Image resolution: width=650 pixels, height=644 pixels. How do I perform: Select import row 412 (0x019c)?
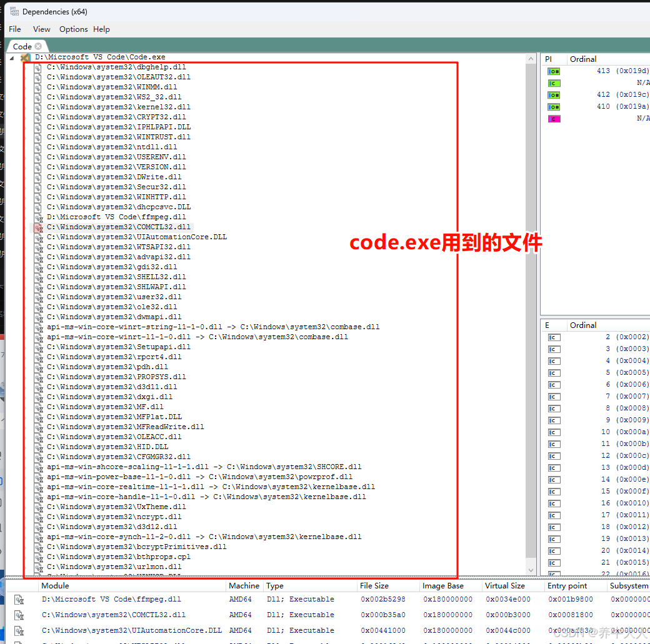click(596, 95)
